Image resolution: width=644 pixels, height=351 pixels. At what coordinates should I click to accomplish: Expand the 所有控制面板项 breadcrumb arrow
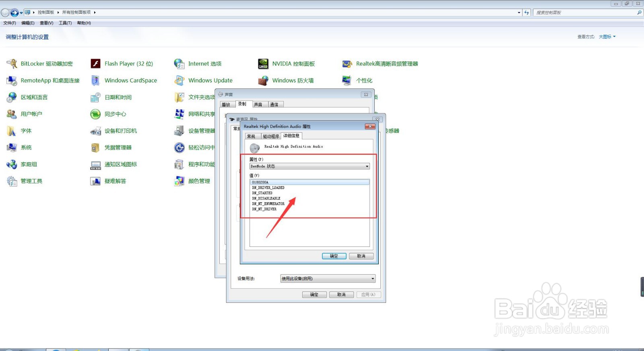pos(95,12)
